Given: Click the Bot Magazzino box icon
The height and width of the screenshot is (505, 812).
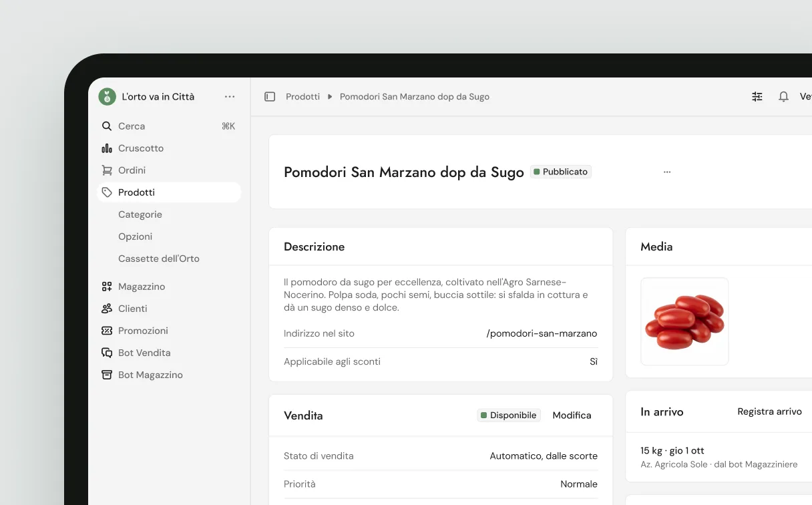Looking at the screenshot, I should [x=107, y=375].
